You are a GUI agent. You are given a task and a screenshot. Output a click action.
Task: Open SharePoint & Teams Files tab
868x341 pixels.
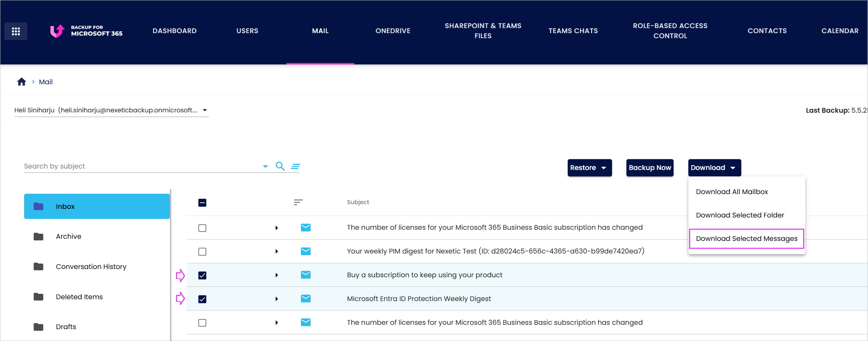tap(483, 31)
